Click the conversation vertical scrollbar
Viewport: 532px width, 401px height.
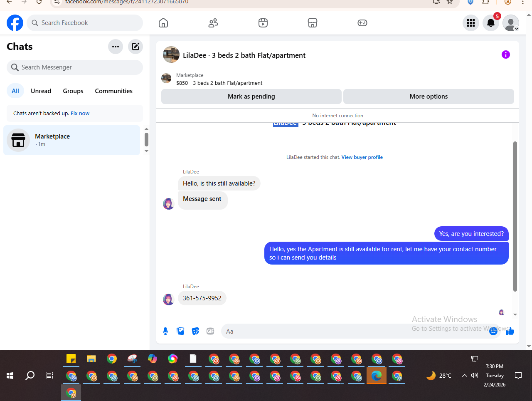[515, 216]
